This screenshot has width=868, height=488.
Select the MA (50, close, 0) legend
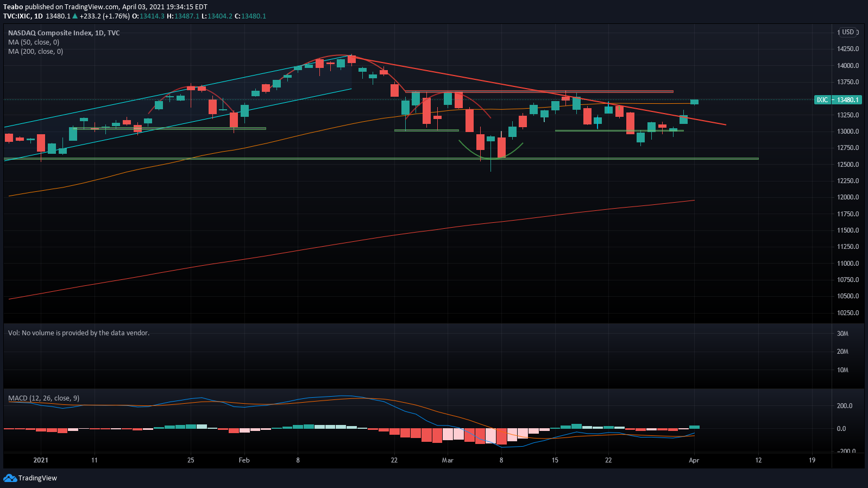point(34,42)
